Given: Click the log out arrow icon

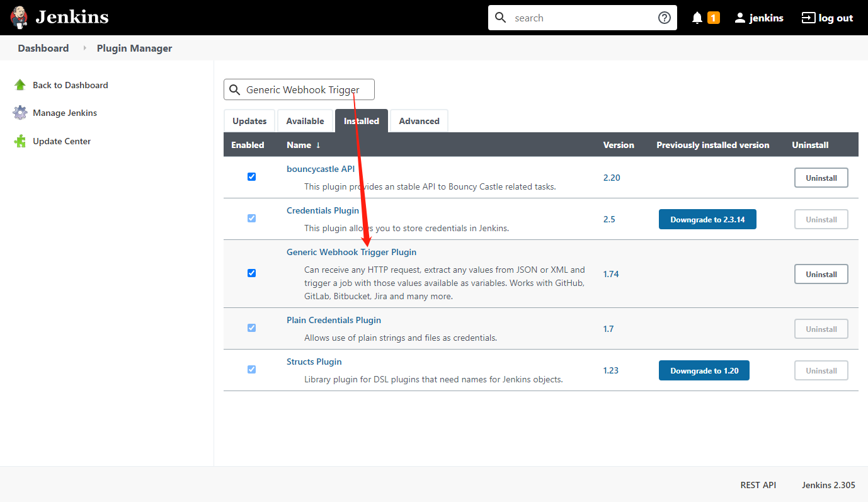Looking at the screenshot, I should [x=808, y=18].
